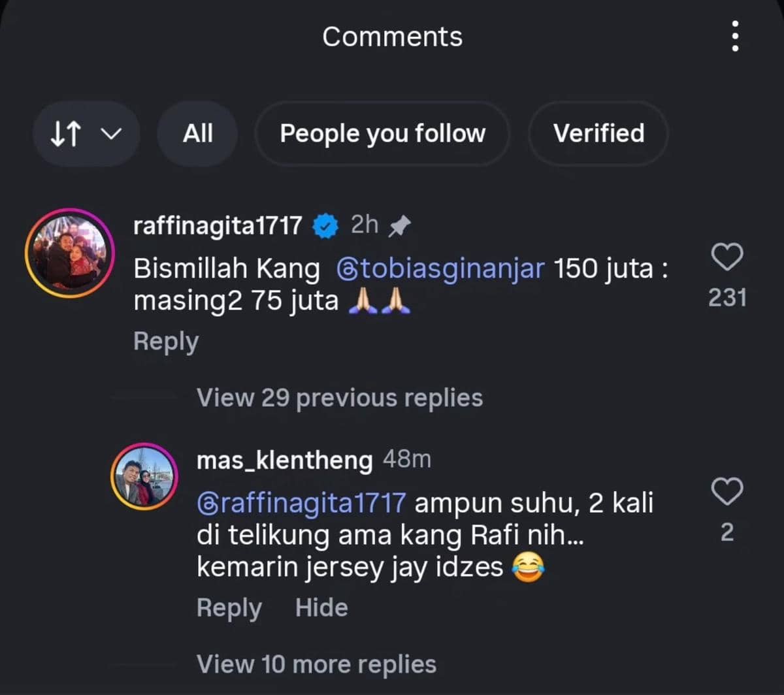
Task: Open the sort order chevron dropdown
Action: coord(110,134)
